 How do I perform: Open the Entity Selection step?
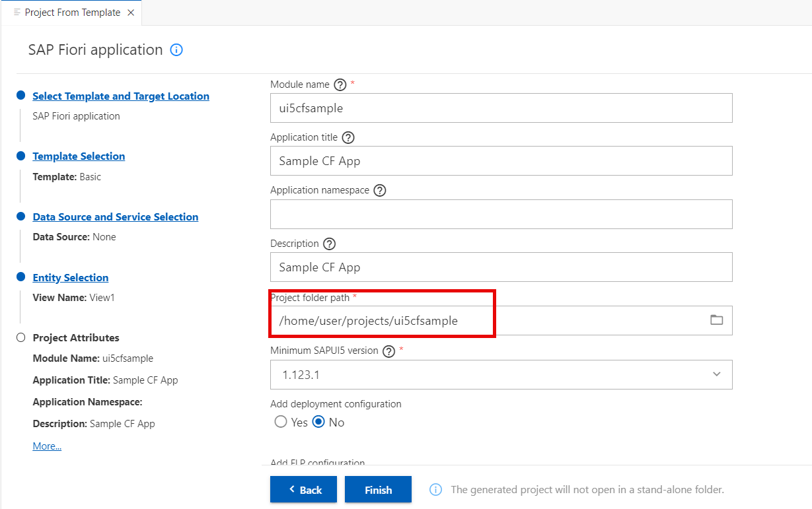[70, 277]
